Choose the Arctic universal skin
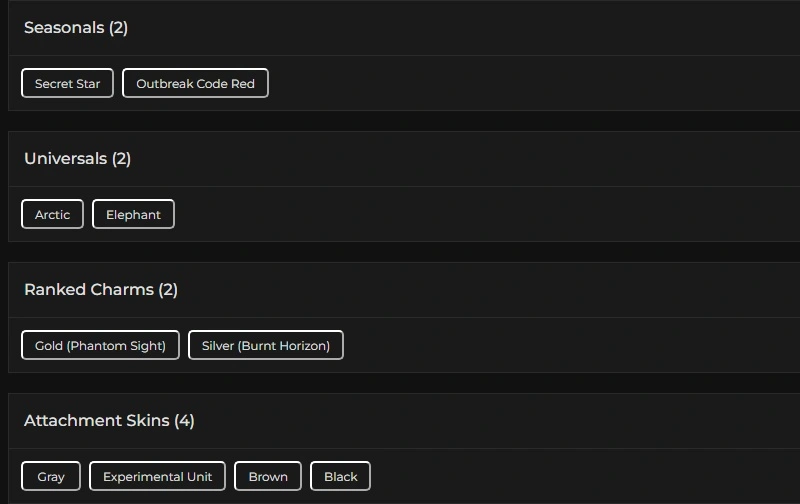800x504 pixels. click(52, 215)
